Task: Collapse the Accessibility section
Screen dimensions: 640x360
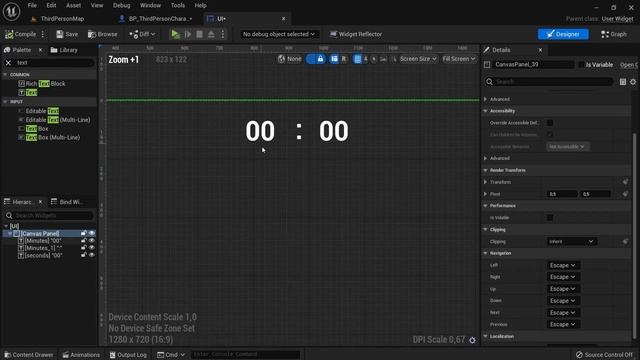Action: [486, 111]
